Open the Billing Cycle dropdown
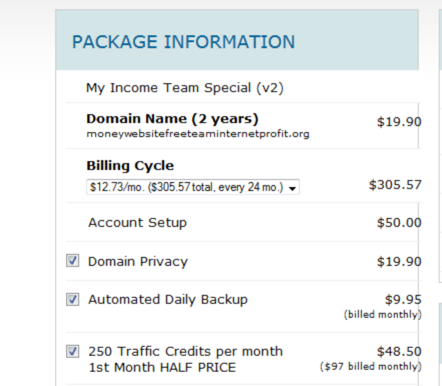Image resolution: width=442 pixels, height=386 pixels. [x=193, y=187]
